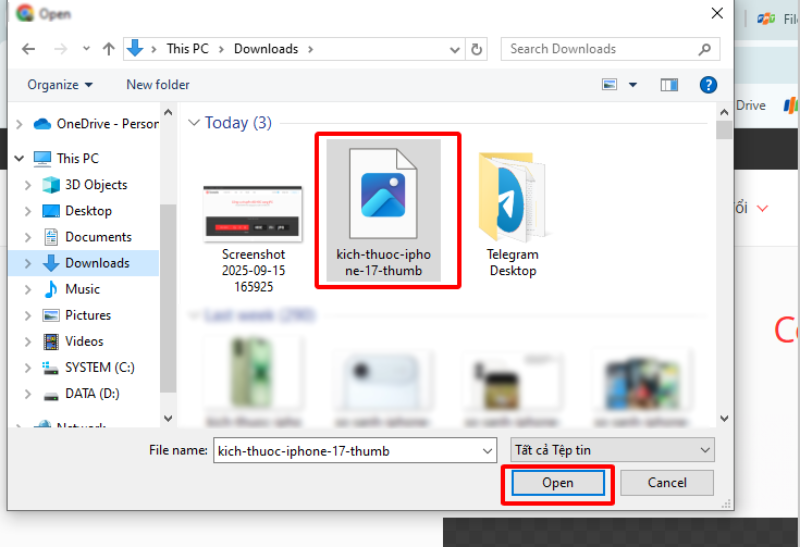This screenshot has height=547, width=800.
Task: Select SYSTEM (C:) drive
Action: [x=88, y=367]
